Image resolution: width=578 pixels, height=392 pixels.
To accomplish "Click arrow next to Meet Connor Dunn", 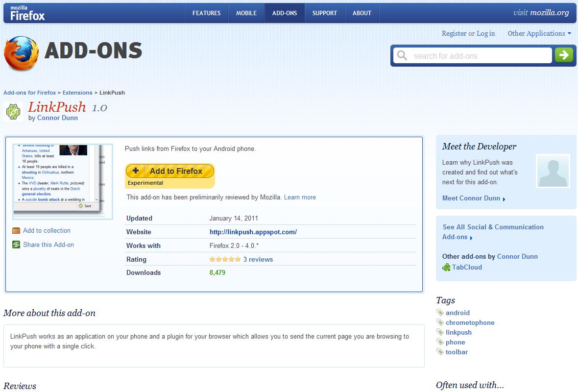I will (504, 199).
